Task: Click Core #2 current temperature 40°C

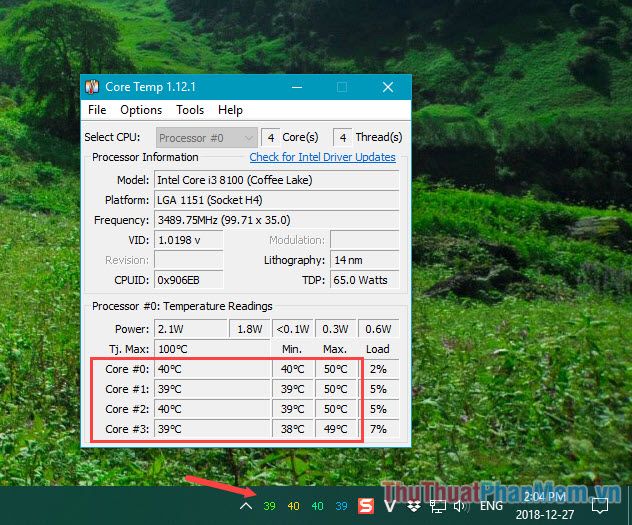Action: pos(212,409)
